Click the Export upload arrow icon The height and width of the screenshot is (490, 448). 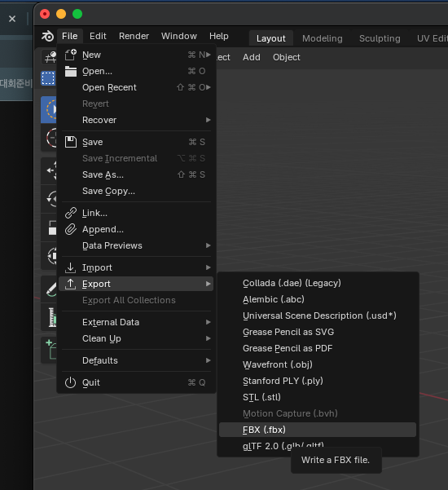coord(71,284)
